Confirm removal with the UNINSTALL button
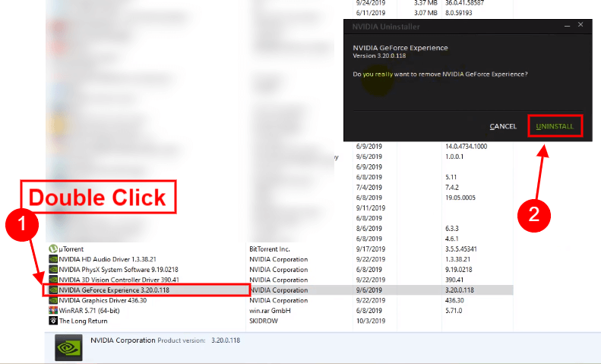 555,126
